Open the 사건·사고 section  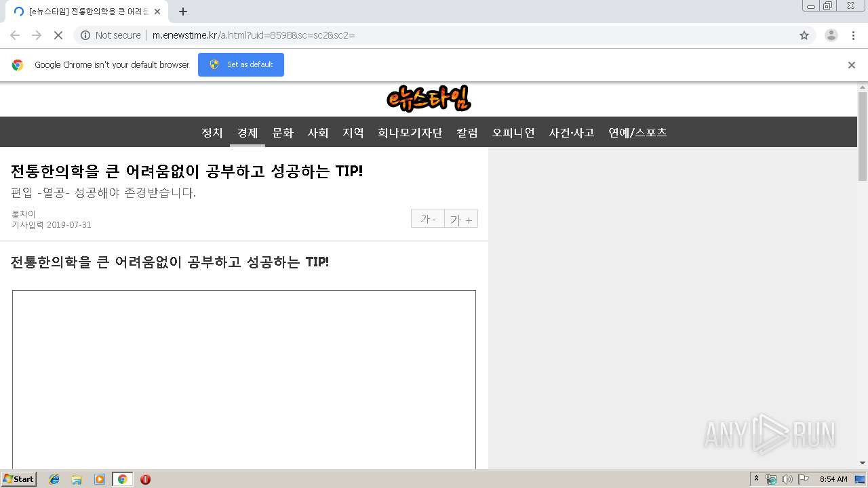click(572, 133)
